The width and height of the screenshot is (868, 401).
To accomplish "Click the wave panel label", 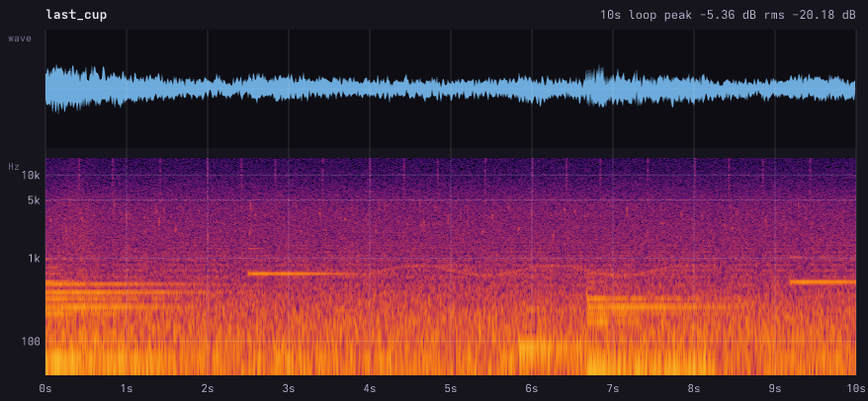I will [20, 39].
